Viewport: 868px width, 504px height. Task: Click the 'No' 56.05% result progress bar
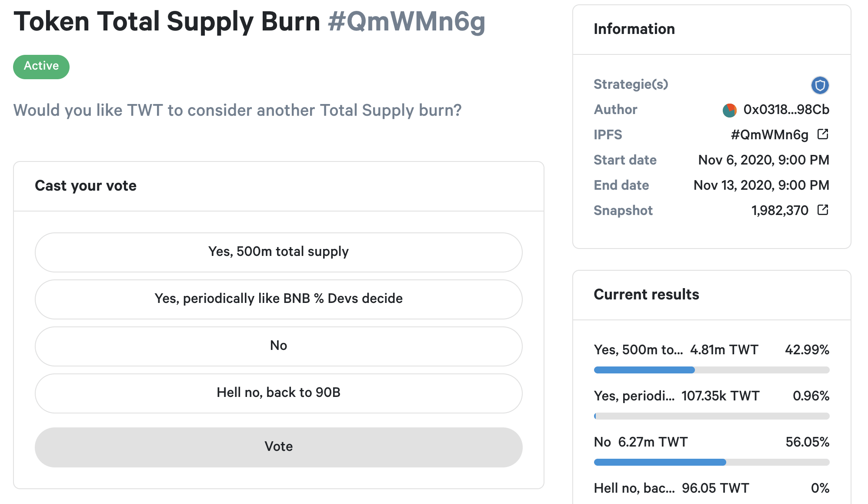click(x=711, y=462)
